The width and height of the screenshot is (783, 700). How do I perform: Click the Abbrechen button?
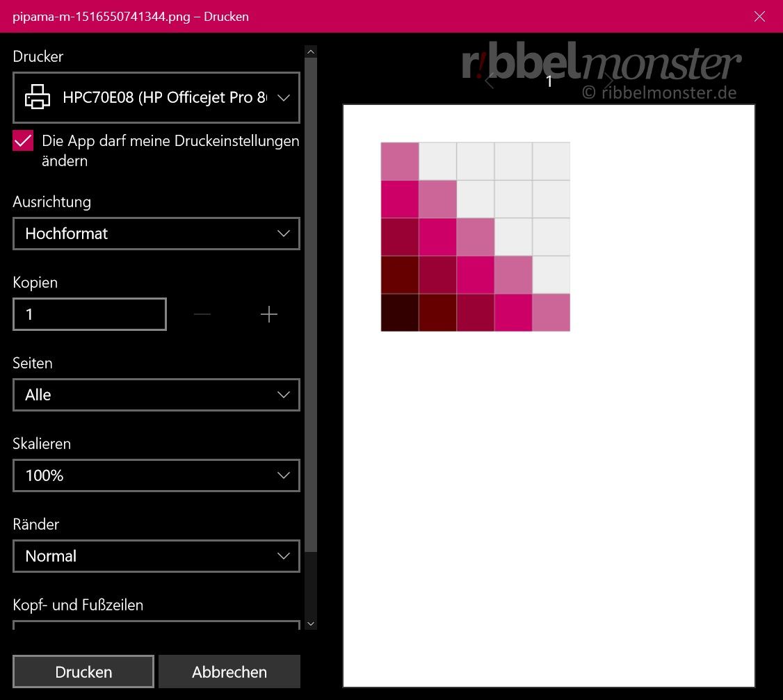[x=229, y=671]
